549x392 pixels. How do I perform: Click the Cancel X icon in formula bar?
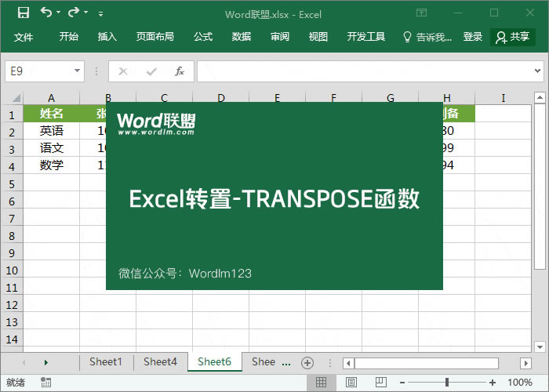123,71
